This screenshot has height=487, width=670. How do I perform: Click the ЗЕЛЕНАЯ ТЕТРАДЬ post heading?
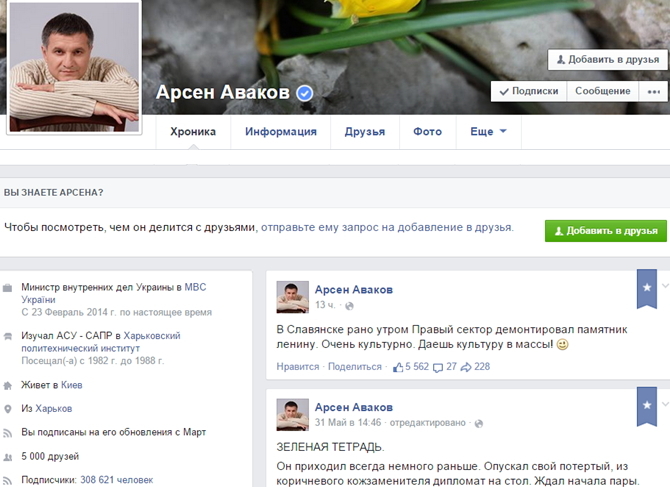(330, 447)
